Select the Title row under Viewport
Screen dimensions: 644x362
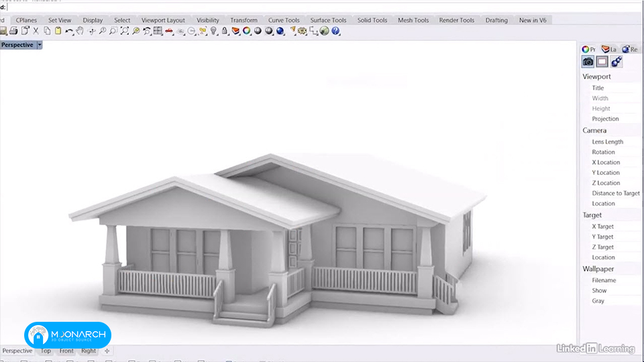coord(611,88)
